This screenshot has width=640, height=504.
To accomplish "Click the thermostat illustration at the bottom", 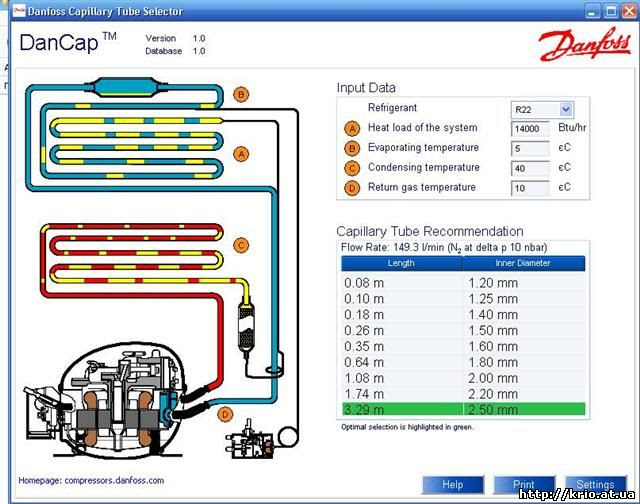I will (250, 441).
